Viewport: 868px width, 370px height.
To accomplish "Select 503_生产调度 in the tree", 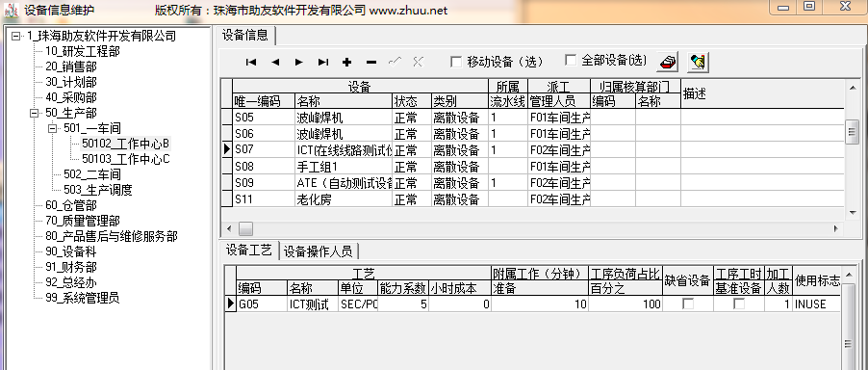I will (98, 190).
